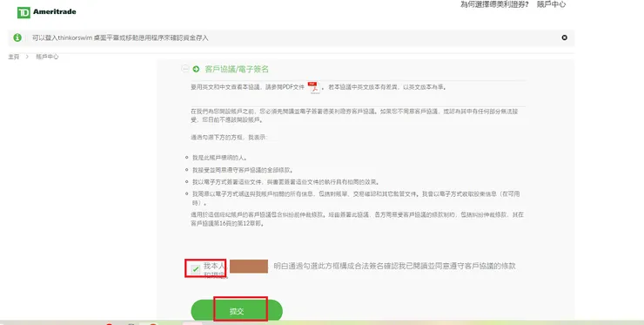Click the green info icon in the banner
The width and height of the screenshot is (644, 325).
click(x=17, y=37)
